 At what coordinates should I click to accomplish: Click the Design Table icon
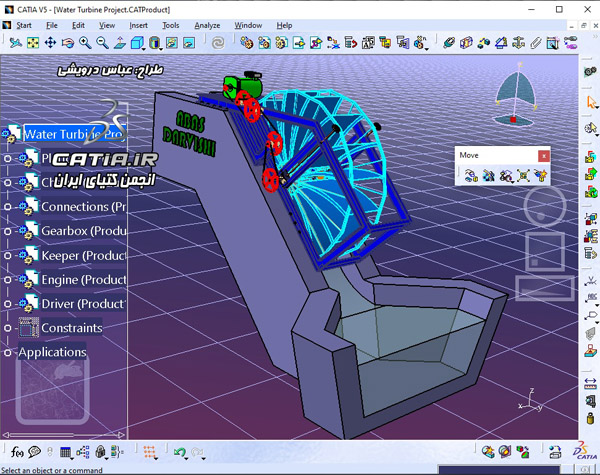[x=65, y=452]
